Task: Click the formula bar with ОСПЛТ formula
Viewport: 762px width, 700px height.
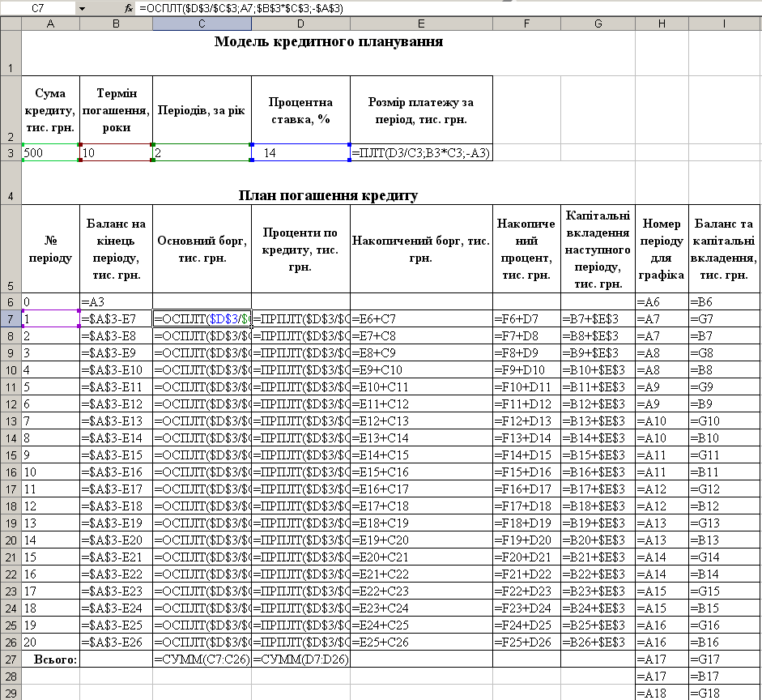Action: pyautogui.click(x=447, y=8)
